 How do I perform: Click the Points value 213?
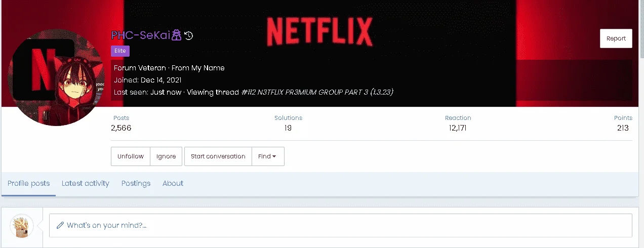click(623, 128)
